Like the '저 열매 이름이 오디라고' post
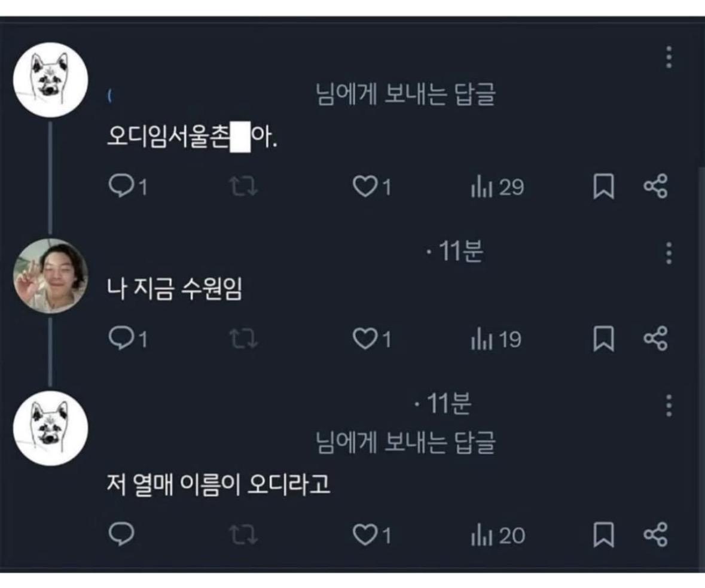This screenshot has width=705, height=588. (364, 534)
